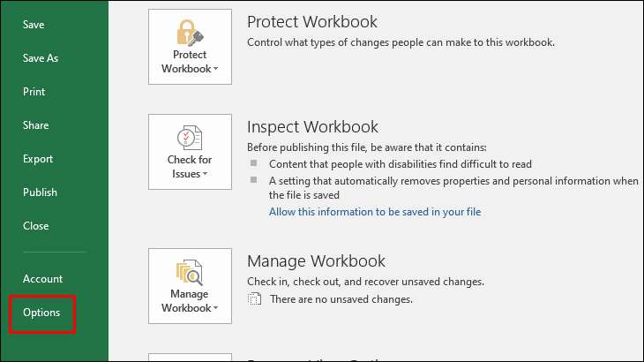Open the Options menu item

[41, 313]
